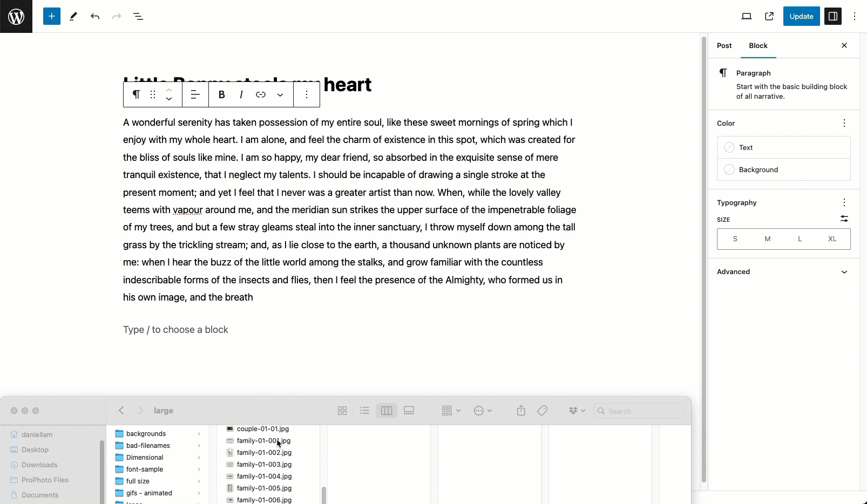Open the Dropbox menu in Finder toolbar

point(577,411)
